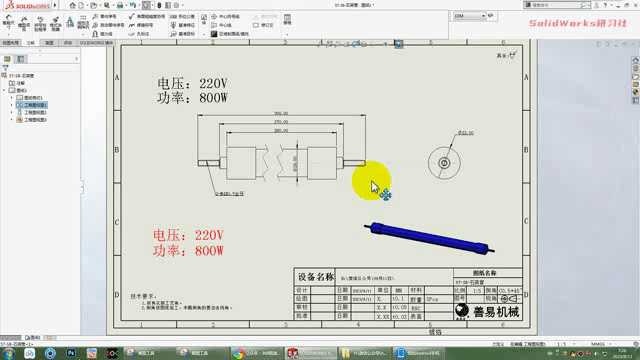Add a Surface Finish symbol
Screen dimensions: 640x360
tap(147, 16)
